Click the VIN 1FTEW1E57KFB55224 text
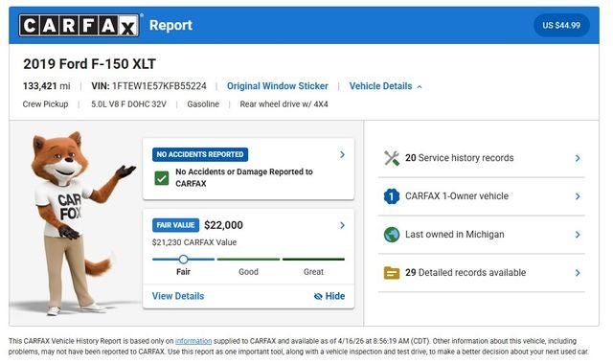This screenshot has height=364, width=613. click(x=149, y=86)
